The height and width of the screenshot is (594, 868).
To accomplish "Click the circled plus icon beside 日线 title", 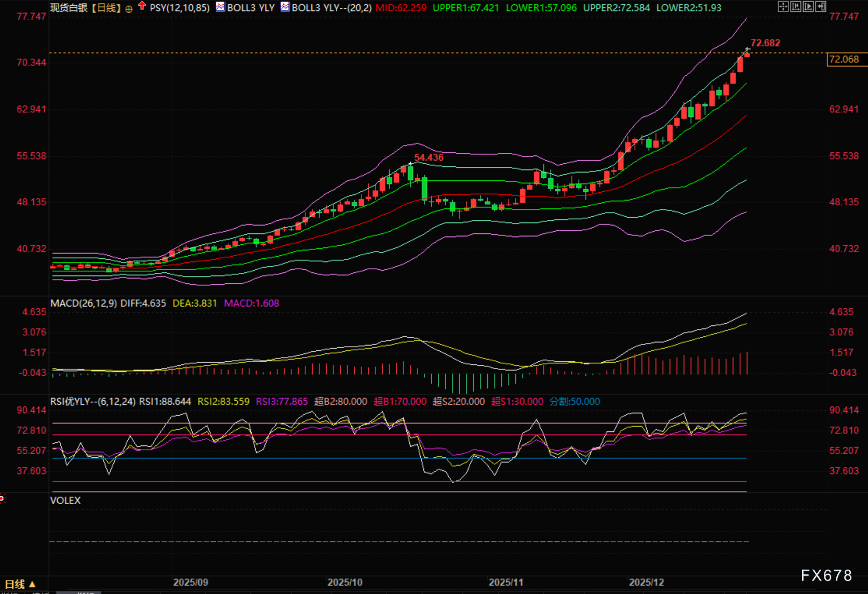I will (129, 9).
